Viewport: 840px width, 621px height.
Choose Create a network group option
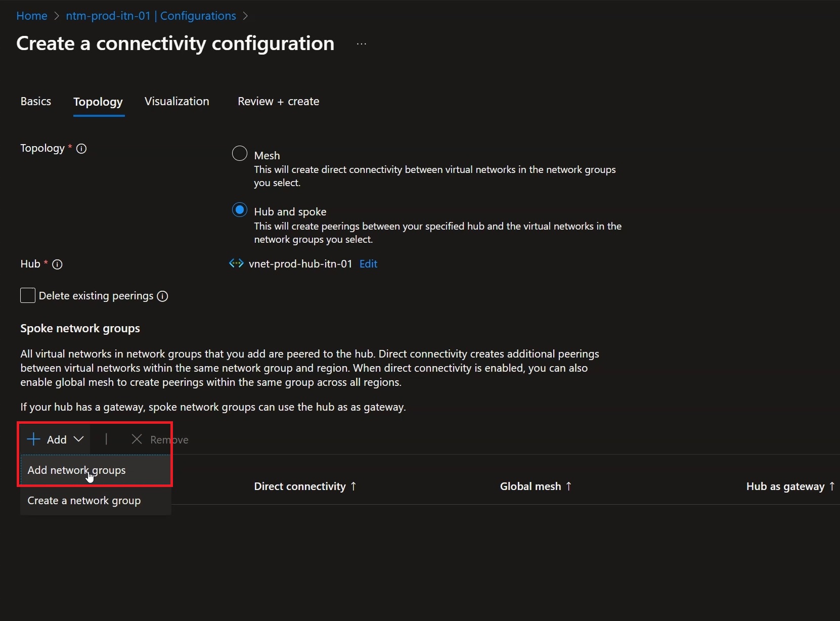pos(96,501)
